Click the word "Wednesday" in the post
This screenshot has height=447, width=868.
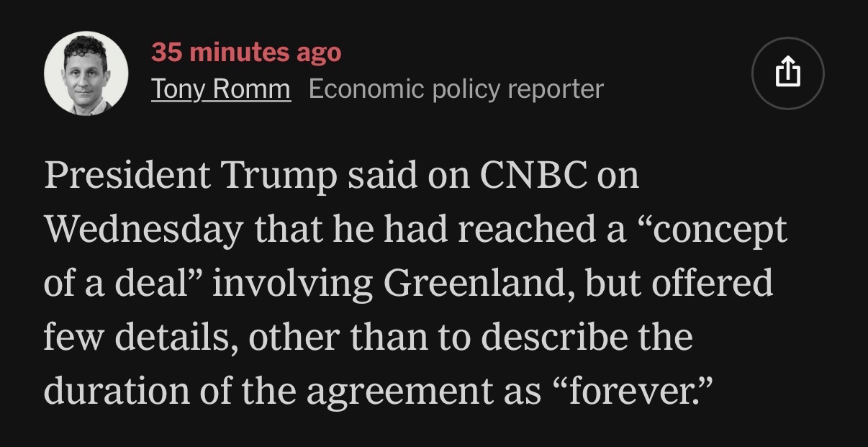[143, 230]
